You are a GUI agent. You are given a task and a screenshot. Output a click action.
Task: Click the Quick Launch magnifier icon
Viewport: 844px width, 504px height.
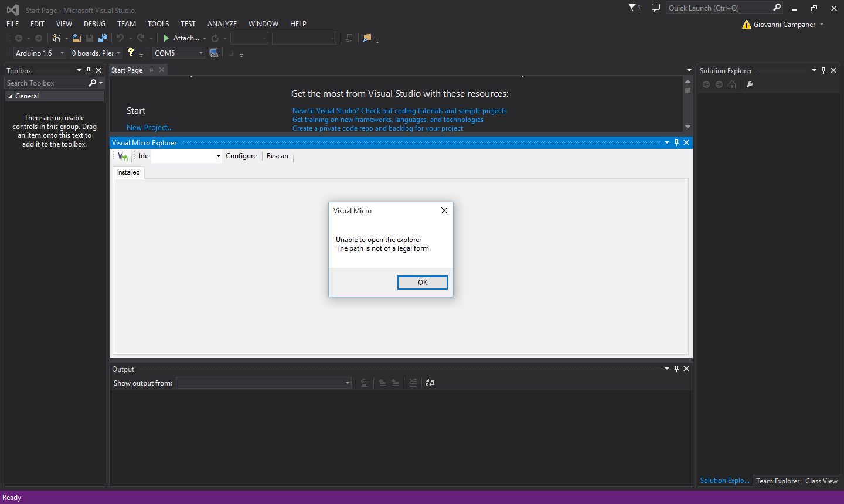[x=777, y=8]
